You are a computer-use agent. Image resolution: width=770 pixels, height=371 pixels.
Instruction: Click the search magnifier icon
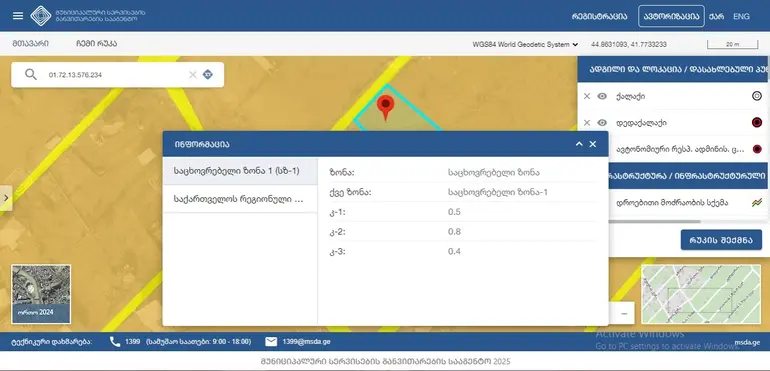(31, 75)
